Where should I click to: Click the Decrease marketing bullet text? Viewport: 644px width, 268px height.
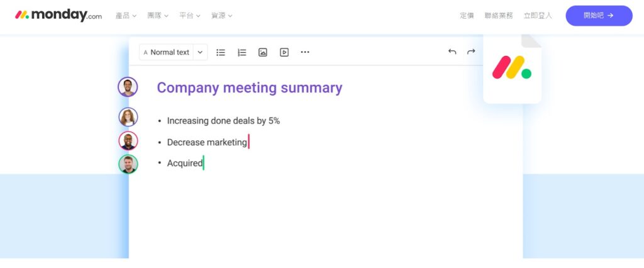(x=207, y=142)
